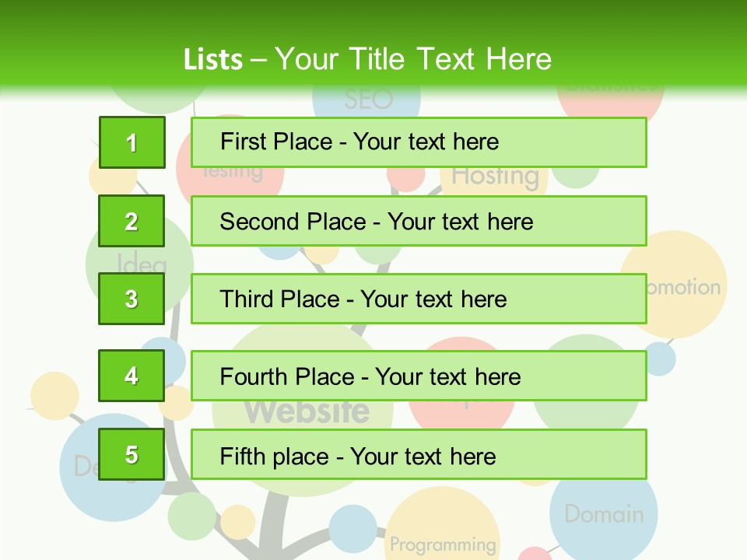Image resolution: width=747 pixels, height=560 pixels.
Task: Click the 'Second Place' text bar
Action: (418, 221)
